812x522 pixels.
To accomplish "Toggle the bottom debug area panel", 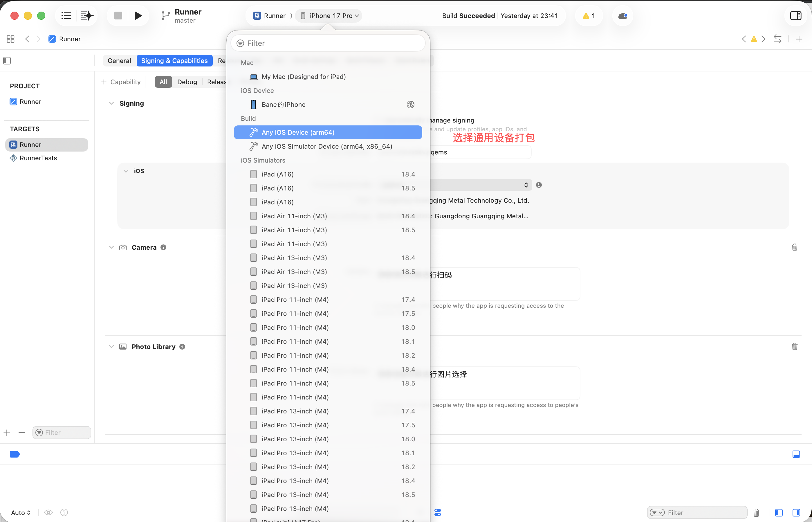I will coord(796,454).
